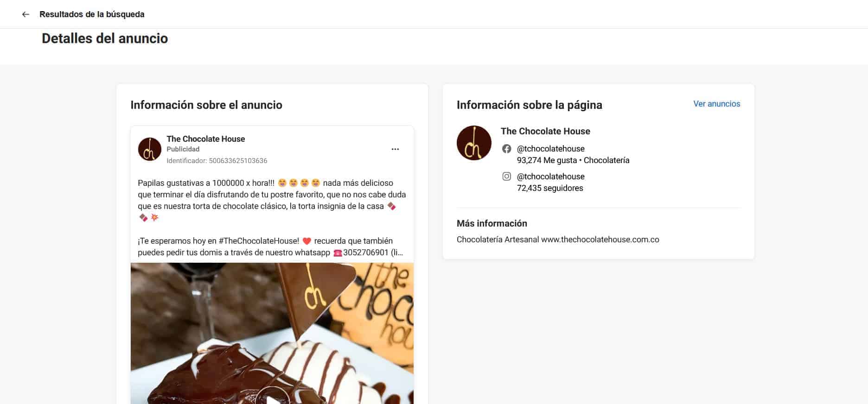
Task: Click the advertiser avatar in the ad post
Action: tap(150, 149)
